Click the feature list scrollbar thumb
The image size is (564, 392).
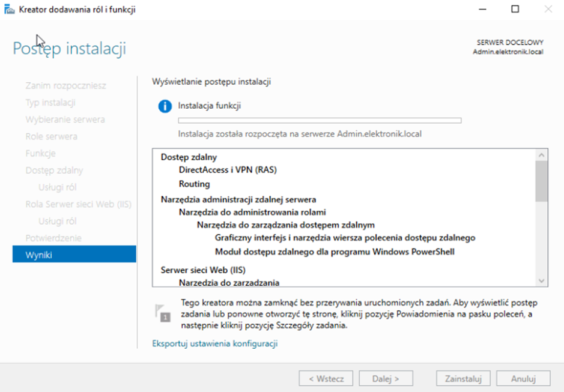[x=542, y=181]
